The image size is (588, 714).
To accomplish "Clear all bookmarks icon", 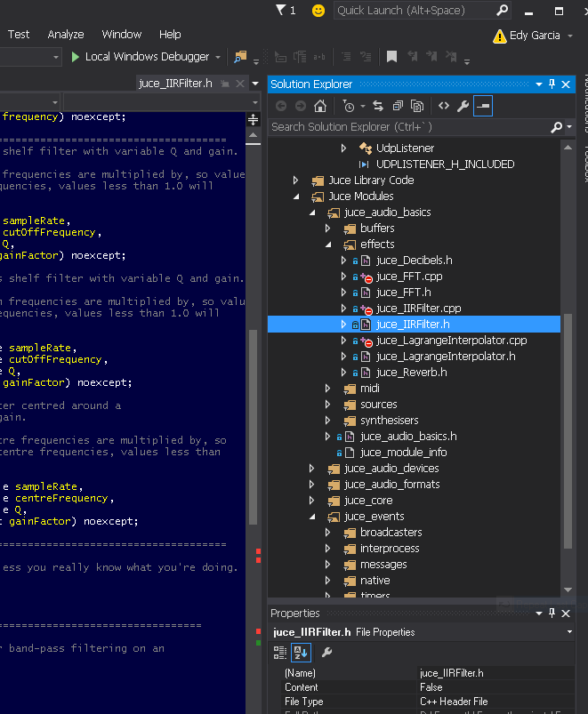I will (451, 57).
